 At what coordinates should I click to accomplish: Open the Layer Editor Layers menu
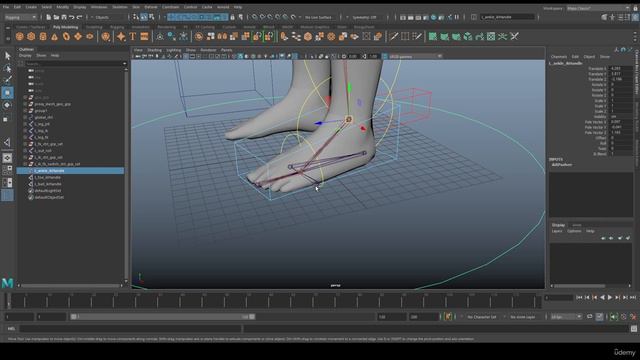557,231
